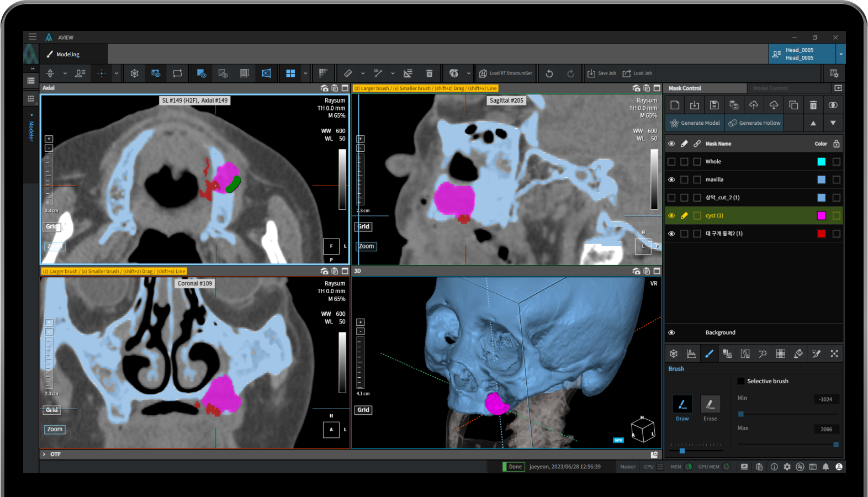Click the loop/sync views icon
This screenshot has height=497, width=868.
(x=177, y=73)
